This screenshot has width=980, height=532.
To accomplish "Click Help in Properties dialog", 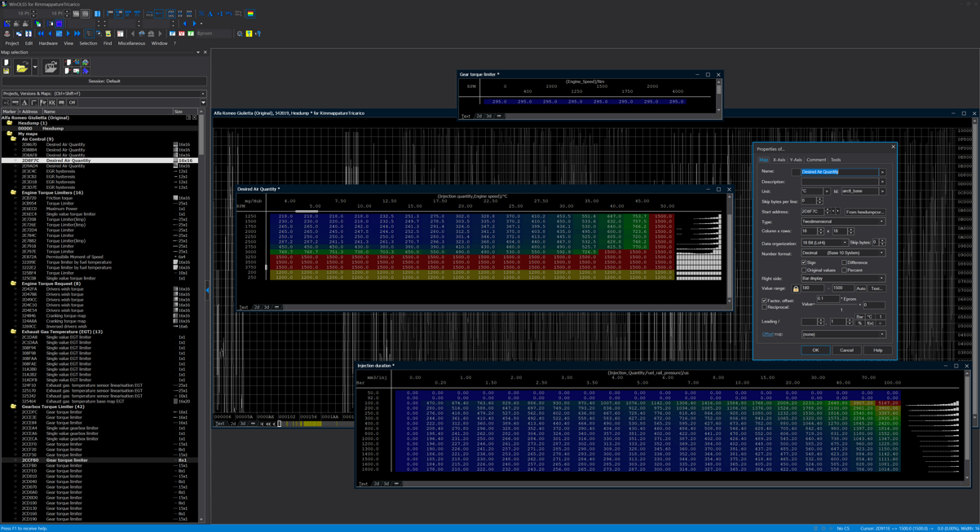I will pos(877,350).
